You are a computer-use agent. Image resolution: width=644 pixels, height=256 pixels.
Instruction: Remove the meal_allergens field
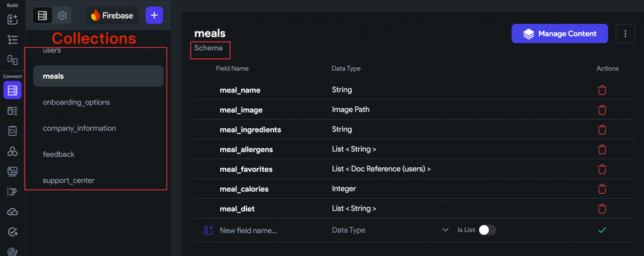pyautogui.click(x=602, y=149)
